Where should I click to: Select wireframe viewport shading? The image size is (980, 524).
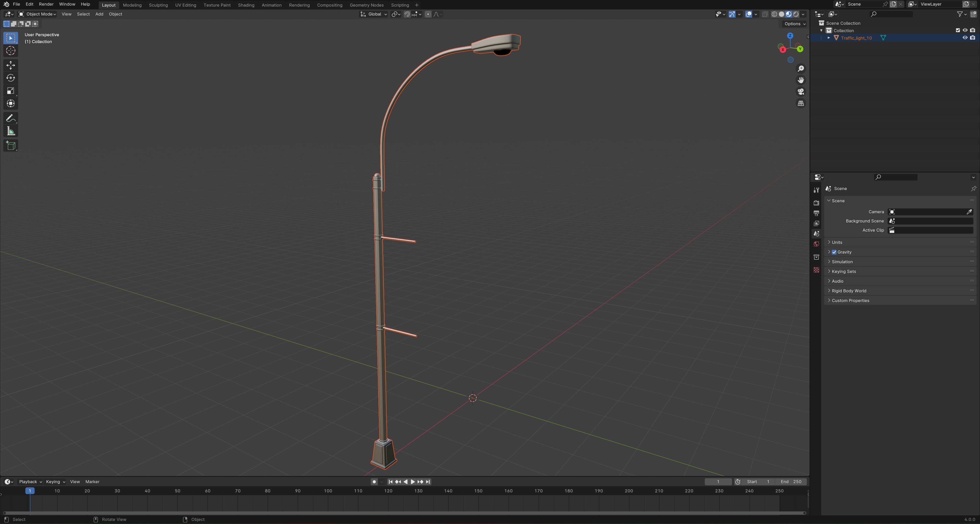(x=774, y=14)
